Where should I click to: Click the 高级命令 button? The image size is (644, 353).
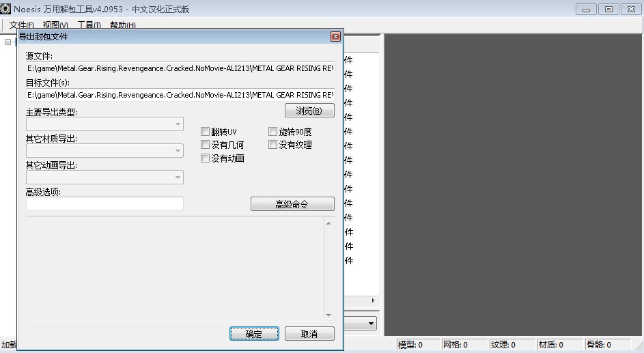(292, 204)
